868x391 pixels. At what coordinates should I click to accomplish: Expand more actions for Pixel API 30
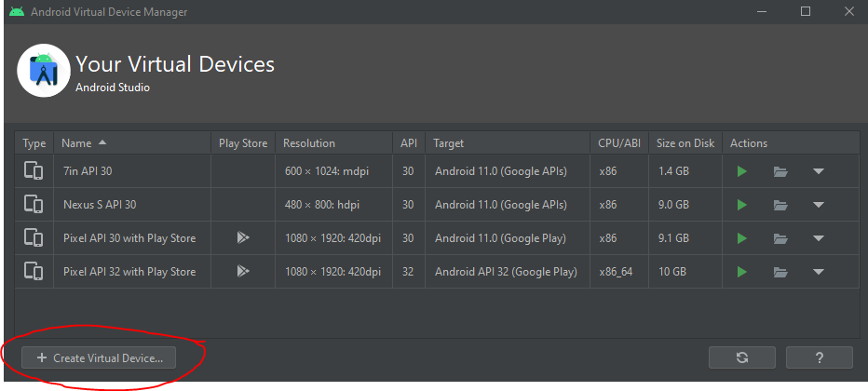(x=819, y=238)
